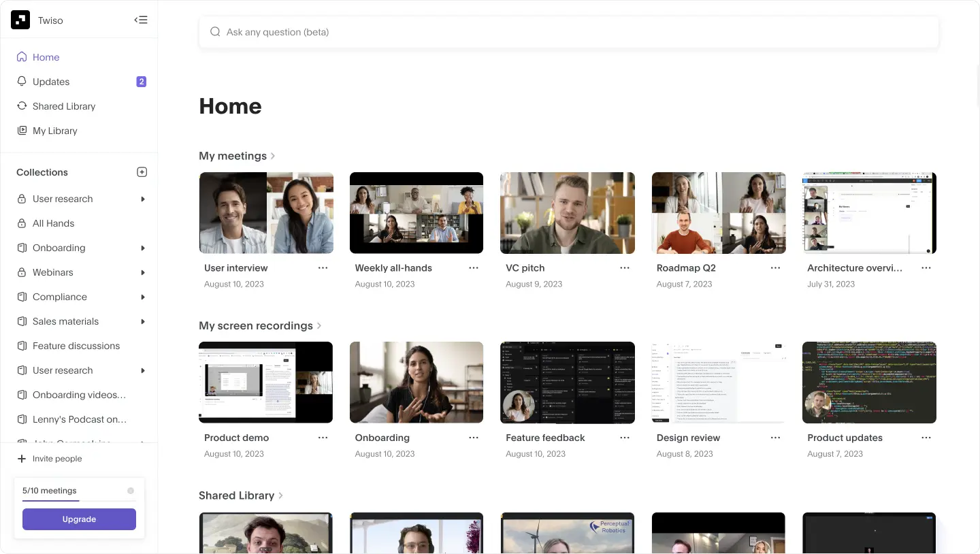Click the updates badge showing 2
Viewport: 980px width, 554px height.
142,82
